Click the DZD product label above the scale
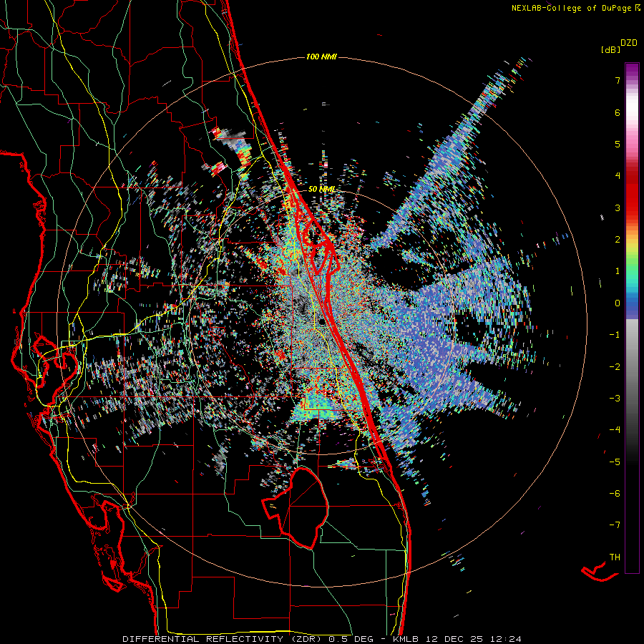The width and height of the screenshot is (644, 644). 629,43
